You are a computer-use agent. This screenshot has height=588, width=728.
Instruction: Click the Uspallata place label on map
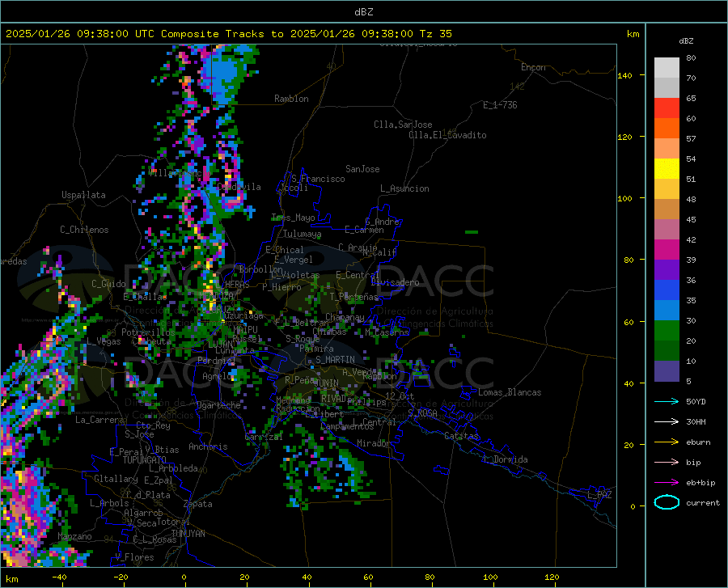pyautogui.click(x=83, y=195)
